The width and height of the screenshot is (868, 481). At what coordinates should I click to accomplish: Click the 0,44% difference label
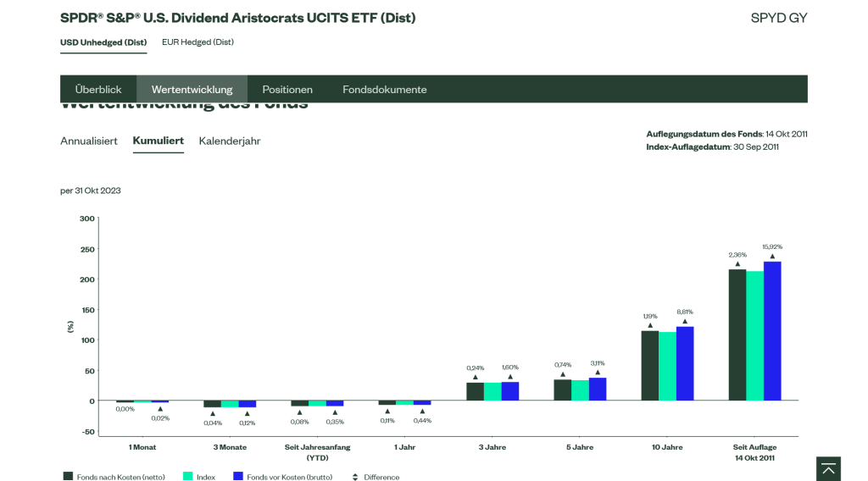coord(422,421)
